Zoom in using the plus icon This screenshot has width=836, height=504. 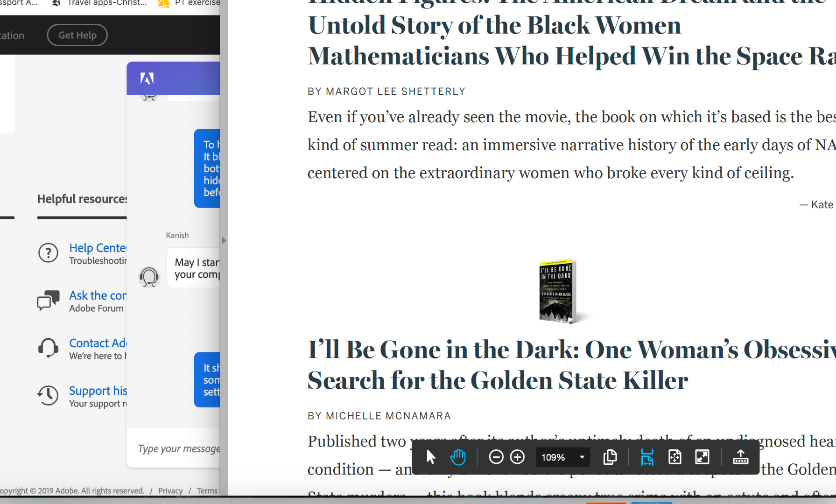pos(517,457)
